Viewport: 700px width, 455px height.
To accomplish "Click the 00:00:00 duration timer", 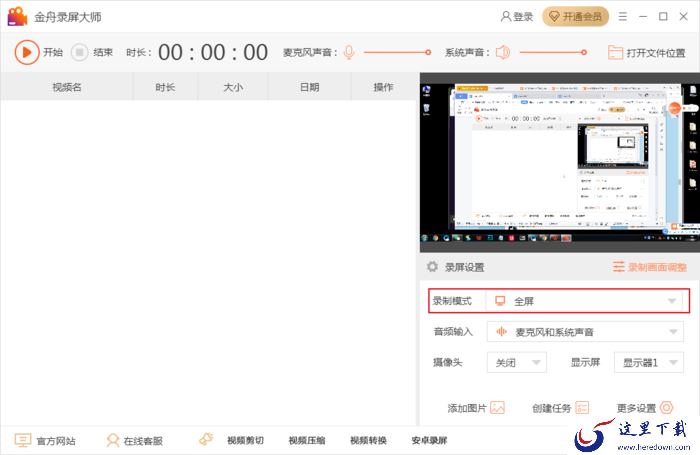I will coord(213,53).
